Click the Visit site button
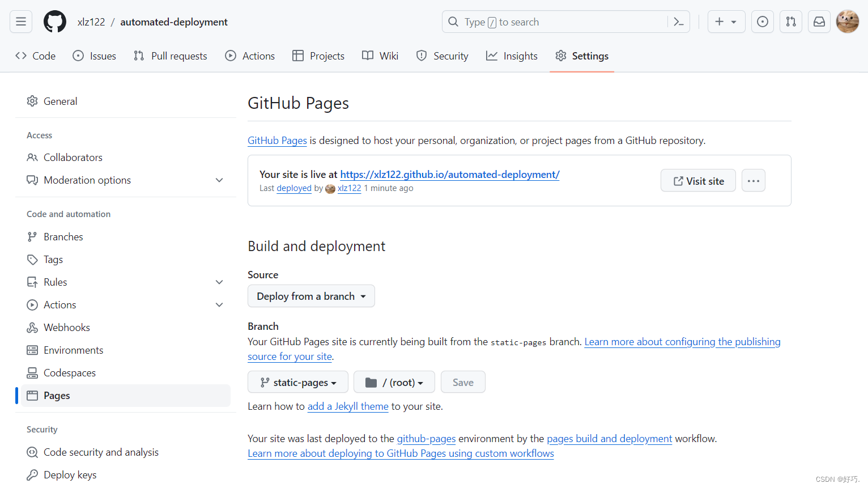868x488 pixels. (x=698, y=181)
